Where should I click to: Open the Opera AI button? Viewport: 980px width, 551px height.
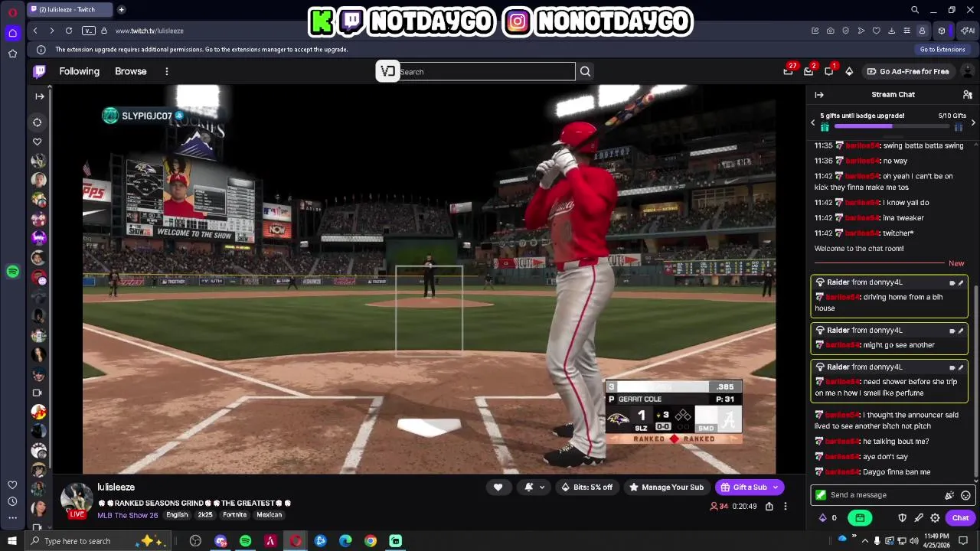(x=968, y=31)
